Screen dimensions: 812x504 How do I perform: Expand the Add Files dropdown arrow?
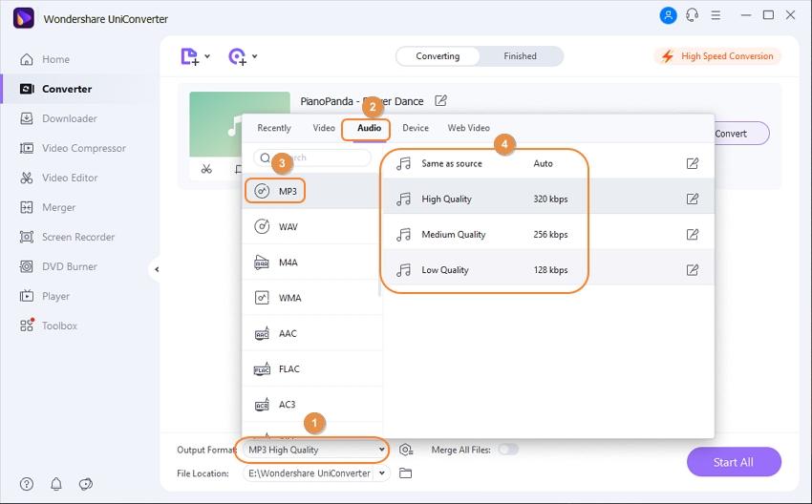207,56
